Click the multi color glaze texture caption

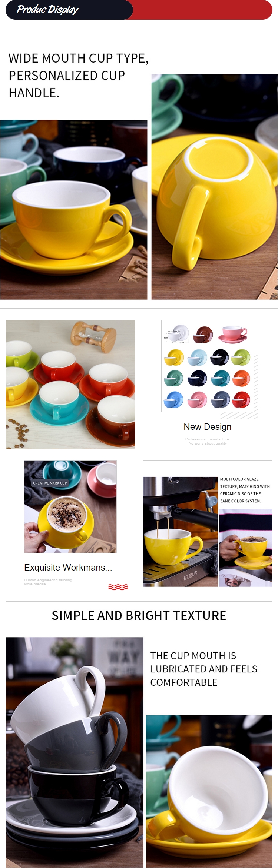pyautogui.click(x=245, y=490)
